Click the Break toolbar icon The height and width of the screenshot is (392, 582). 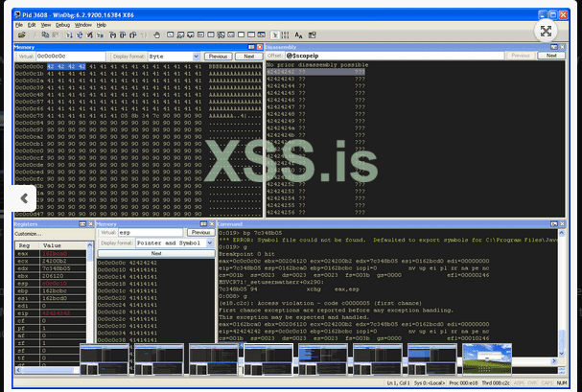pos(100,35)
